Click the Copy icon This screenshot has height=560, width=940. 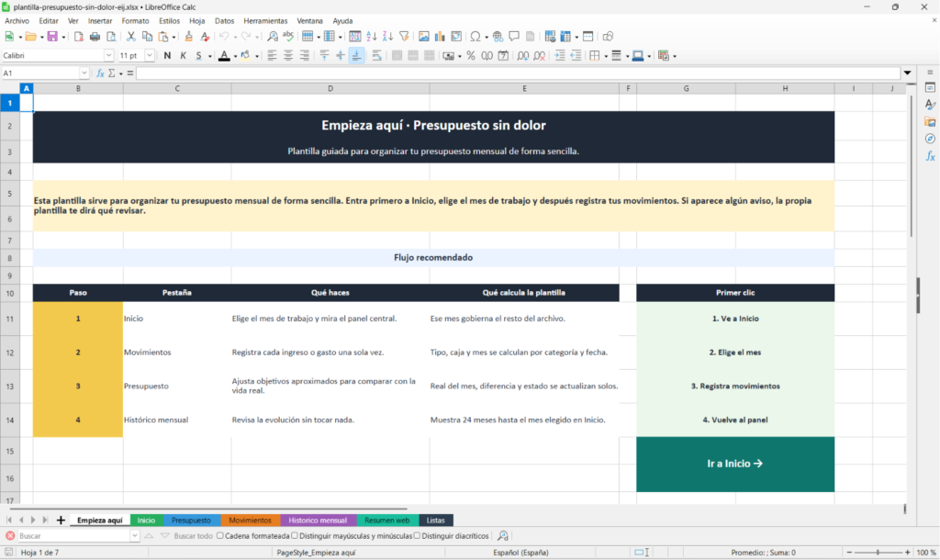tap(147, 37)
